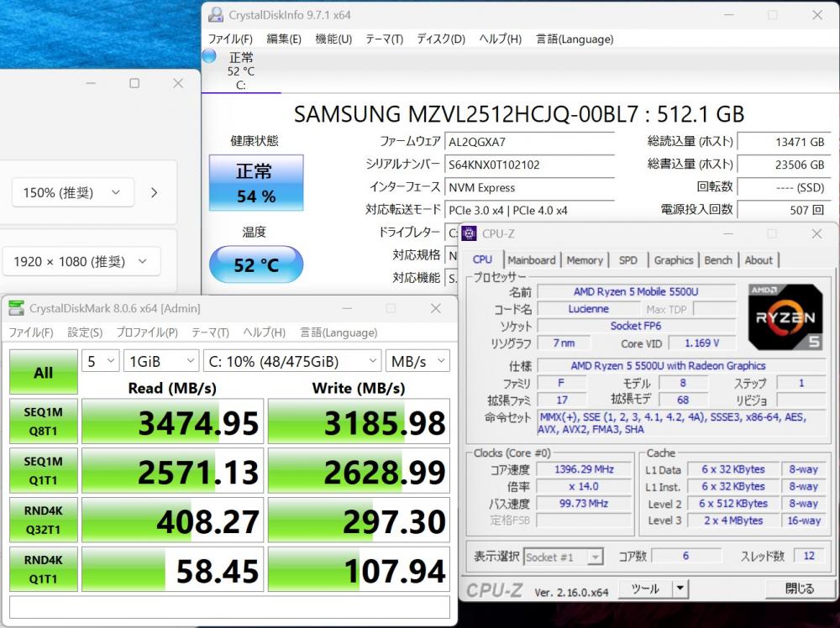Open the 1920 × 1080 (推奨) resolution dropdown

pyautogui.click(x=82, y=261)
